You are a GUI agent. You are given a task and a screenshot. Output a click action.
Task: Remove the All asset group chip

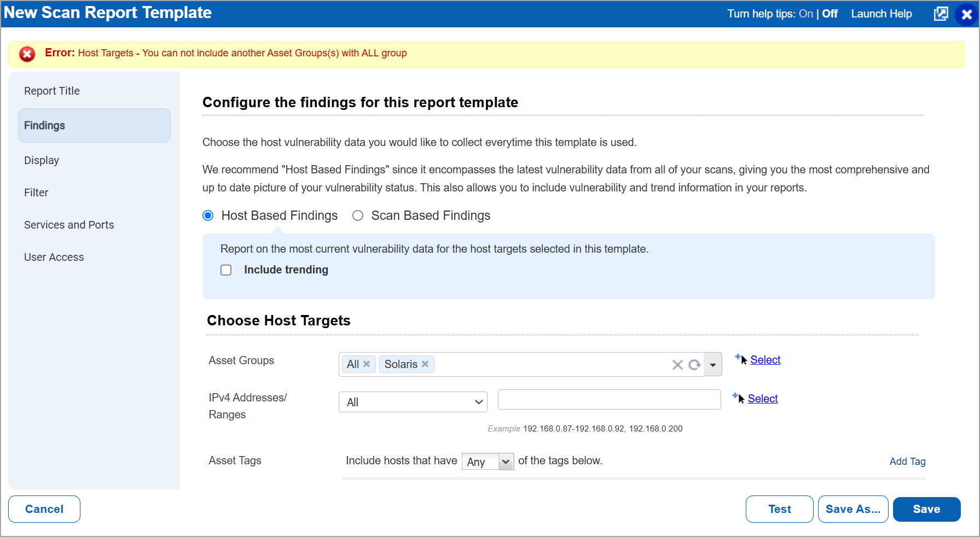click(367, 364)
